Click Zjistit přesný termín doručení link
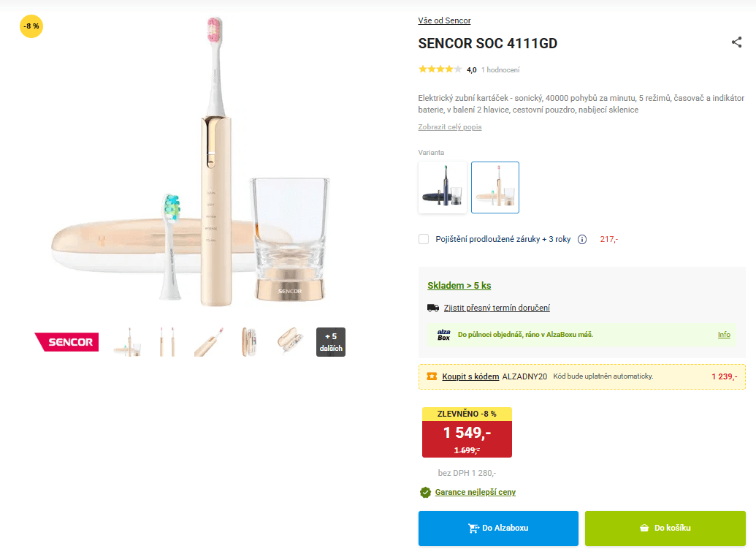 coord(497,308)
